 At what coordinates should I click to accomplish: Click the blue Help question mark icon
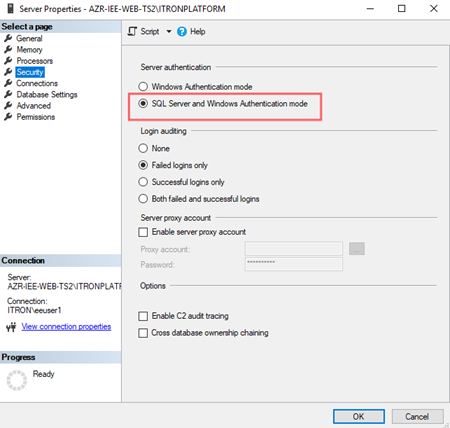click(182, 32)
